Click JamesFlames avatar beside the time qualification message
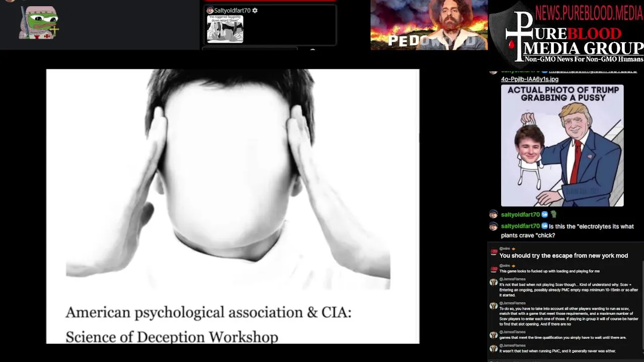The width and height of the screenshot is (644, 362). tap(494, 335)
